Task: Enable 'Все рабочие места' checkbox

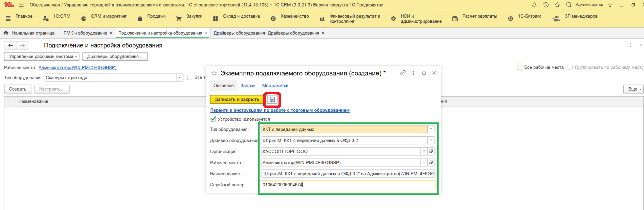Action: (x=519, y=67)
